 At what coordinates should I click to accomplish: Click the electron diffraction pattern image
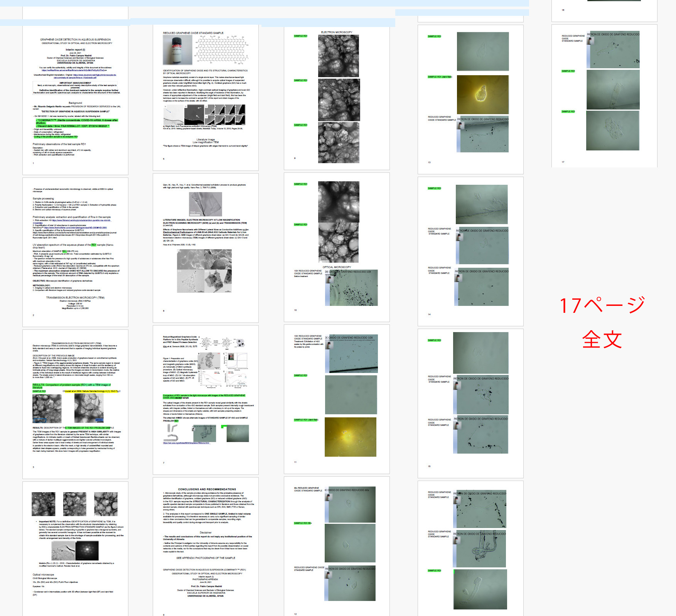87,550
